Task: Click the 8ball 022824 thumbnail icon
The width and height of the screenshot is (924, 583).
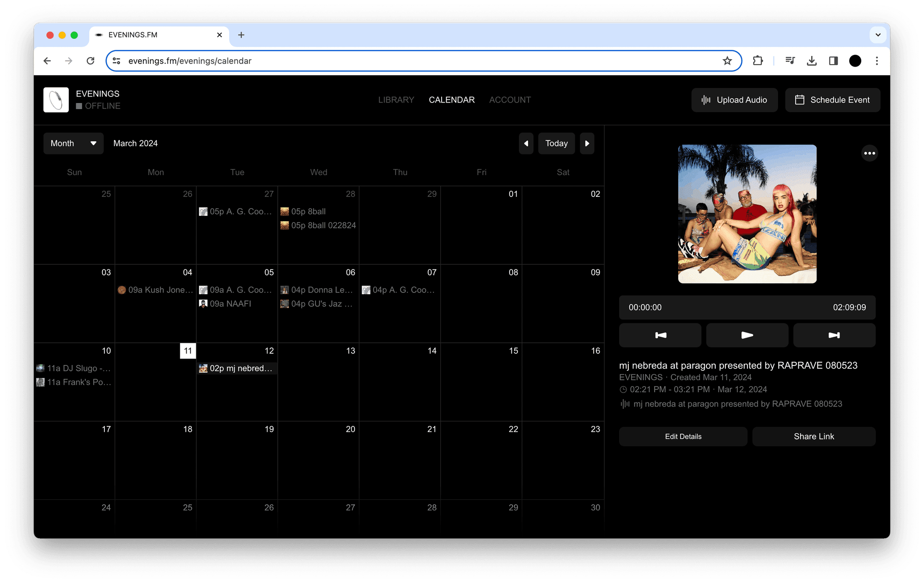Action: (285, 225)
